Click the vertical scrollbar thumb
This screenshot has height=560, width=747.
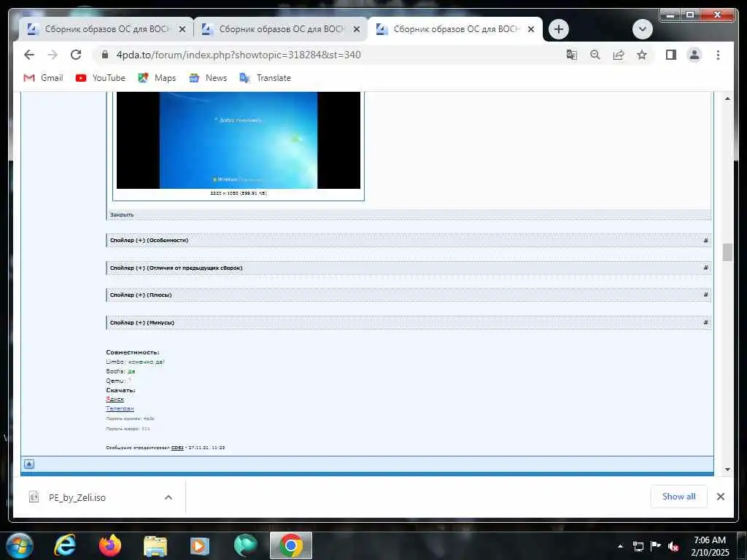coord(727,252)
